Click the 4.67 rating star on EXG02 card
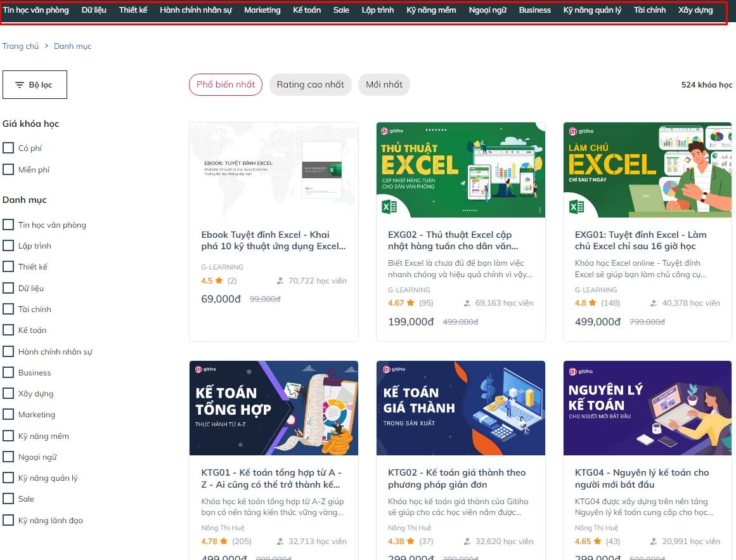This screenshot has height=560, width=736. (x=410, y=303)
